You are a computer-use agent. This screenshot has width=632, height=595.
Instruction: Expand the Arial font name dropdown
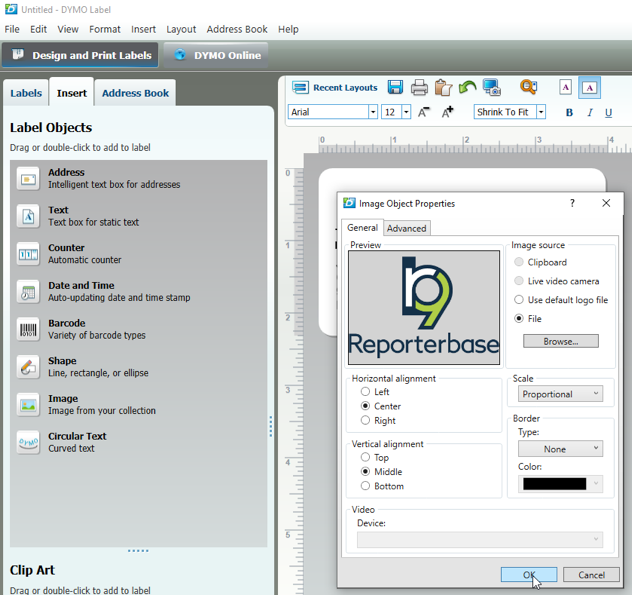[x=373, y=112]
